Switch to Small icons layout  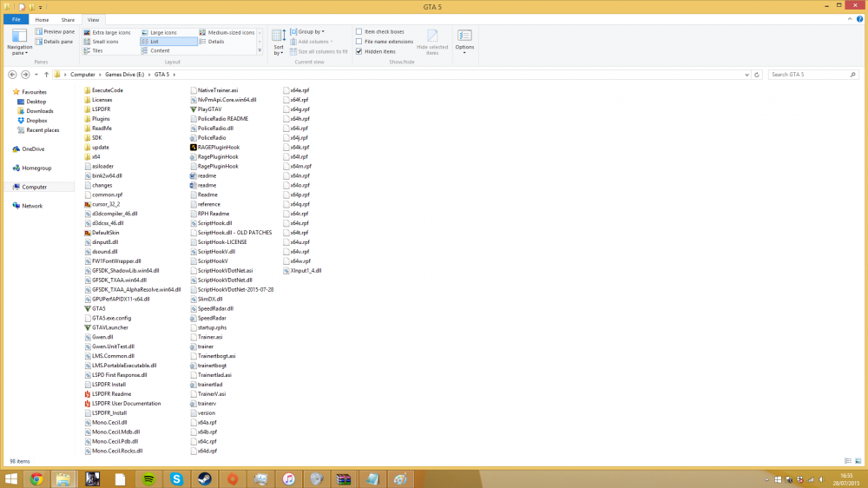[102, 42]
